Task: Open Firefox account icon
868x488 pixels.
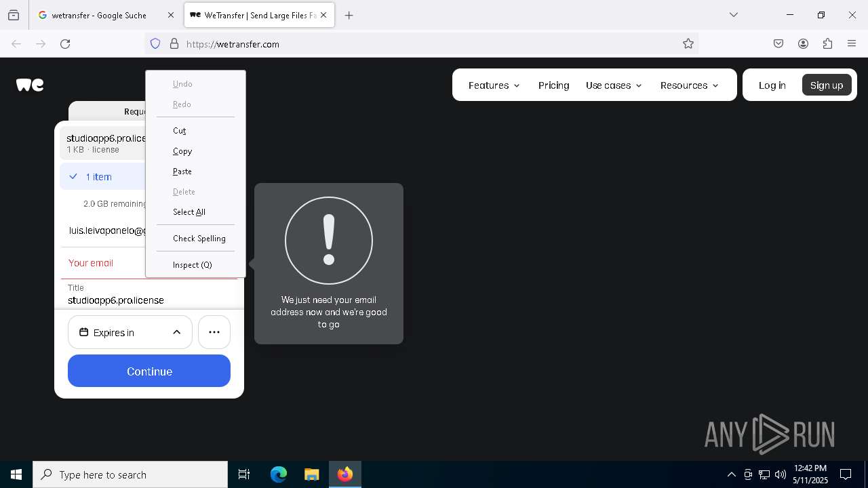Action: point(803,44)
